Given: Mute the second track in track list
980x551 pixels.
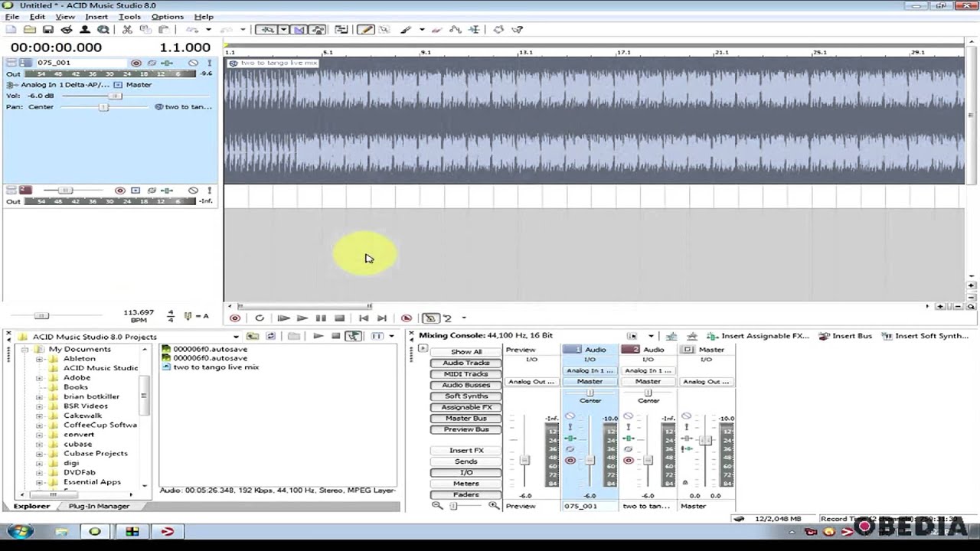Looking at the screenshot, I should click(x=193, y=191).
